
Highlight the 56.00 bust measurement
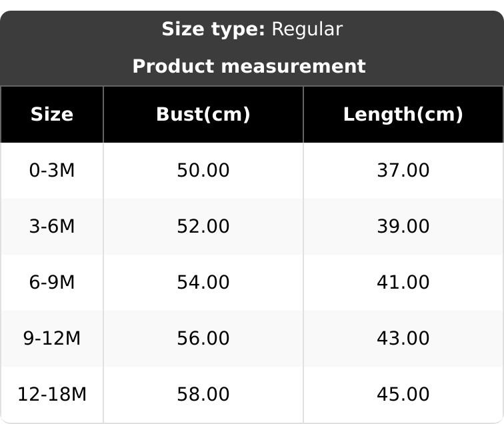point(203,339)
